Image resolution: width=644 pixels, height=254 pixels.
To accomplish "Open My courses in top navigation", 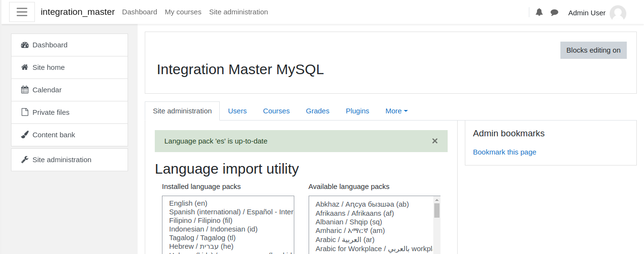I will [183, 12].
